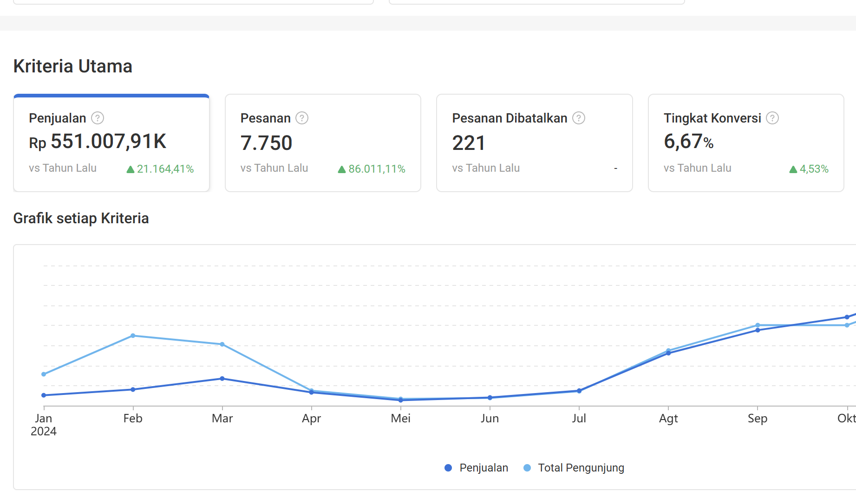Click the Mar data point on Penjualan line
Screen dimensions: 856x504
coord(222,379)
